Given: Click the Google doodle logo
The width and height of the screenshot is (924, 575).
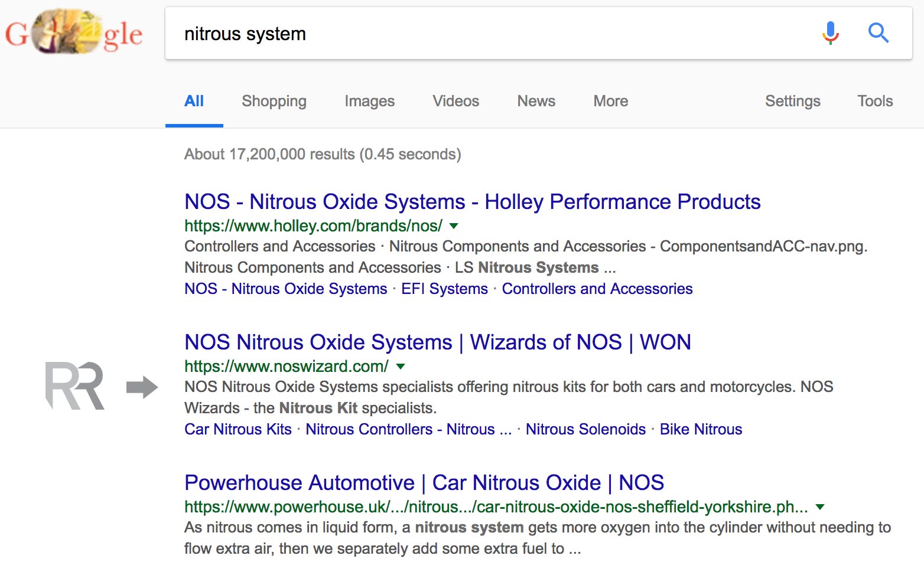Looking at the screenshot, I should click(x=74, y=32).
